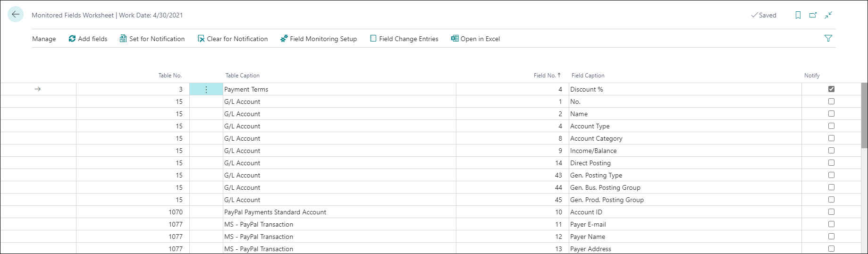Screen dimensions: 868x254
Task: Click the Gen. Bus. Posting Group caption
Action: 685,187
